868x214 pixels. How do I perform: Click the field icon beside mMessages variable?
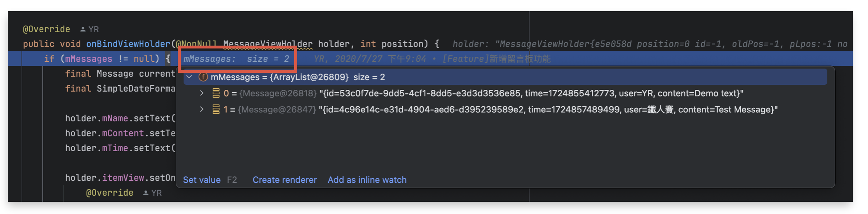(x=203, y=76)
